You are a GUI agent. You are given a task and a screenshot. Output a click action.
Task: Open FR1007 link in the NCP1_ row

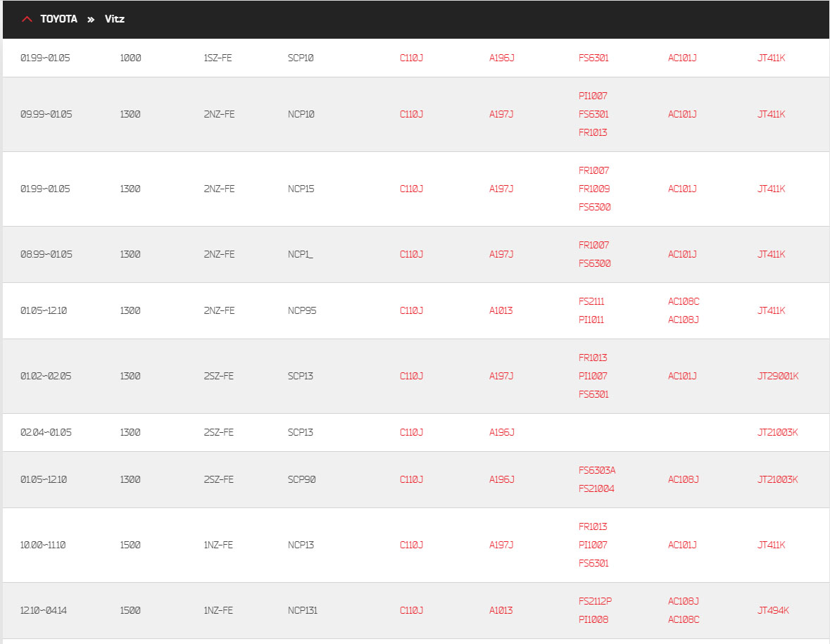point(593,245)
